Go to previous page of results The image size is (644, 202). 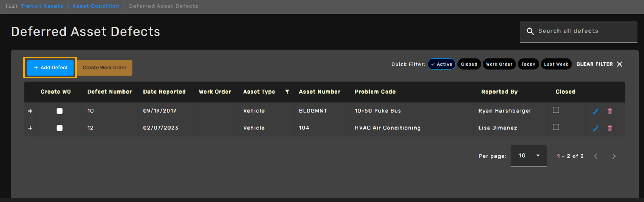pos(596,156)
